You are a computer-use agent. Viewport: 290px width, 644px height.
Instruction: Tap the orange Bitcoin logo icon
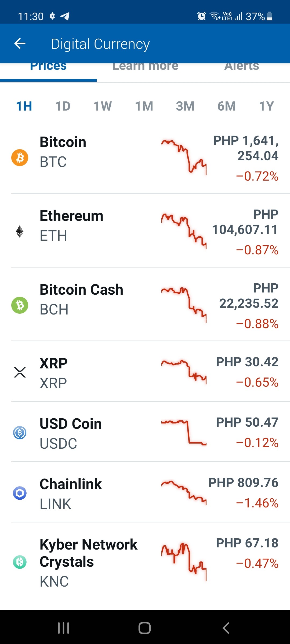pos(20,158)
